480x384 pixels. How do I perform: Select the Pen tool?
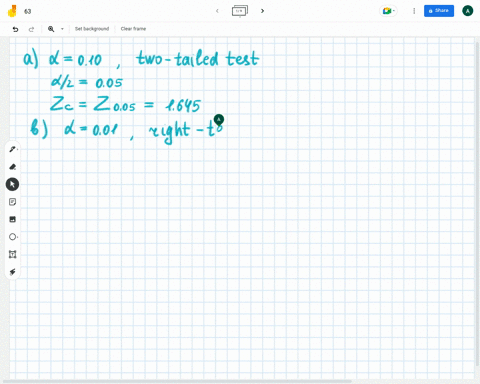point(12,149)
